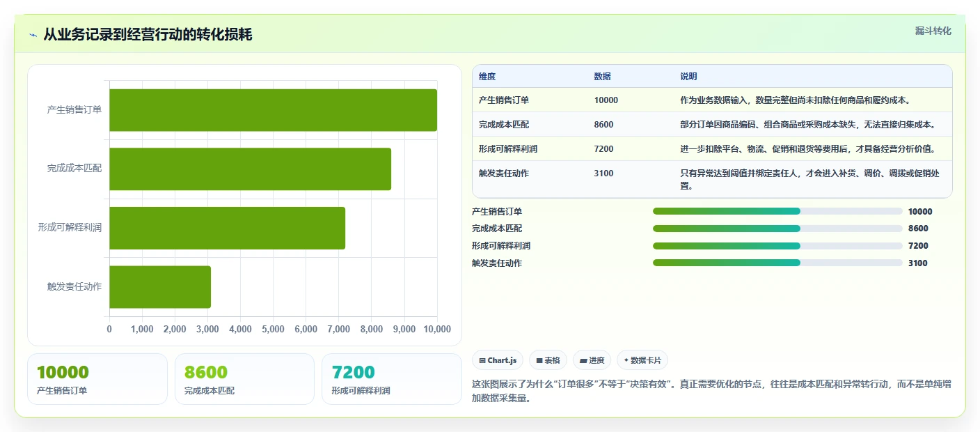Click the title 从业务记录到经营行动的转化损耗
Screen dimensions: 980x432
[148, 34]
